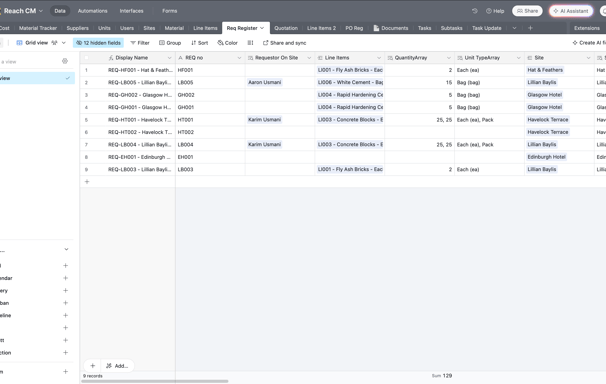This screenshot has width=606, height=384.
Task: Expand Req Register tab options chevron
Action: pyautogui.click(x=262, y=28)
